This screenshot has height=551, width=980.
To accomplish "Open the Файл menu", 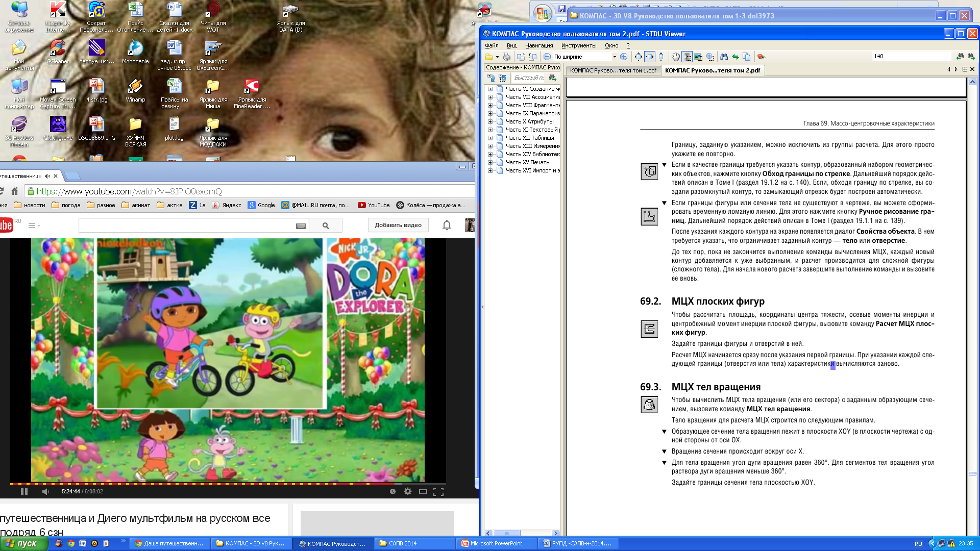I will click(x=492, y=45).
